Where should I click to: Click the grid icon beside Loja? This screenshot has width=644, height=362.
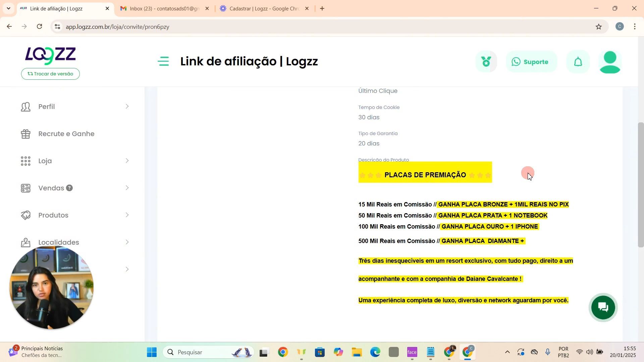(26, 161)
